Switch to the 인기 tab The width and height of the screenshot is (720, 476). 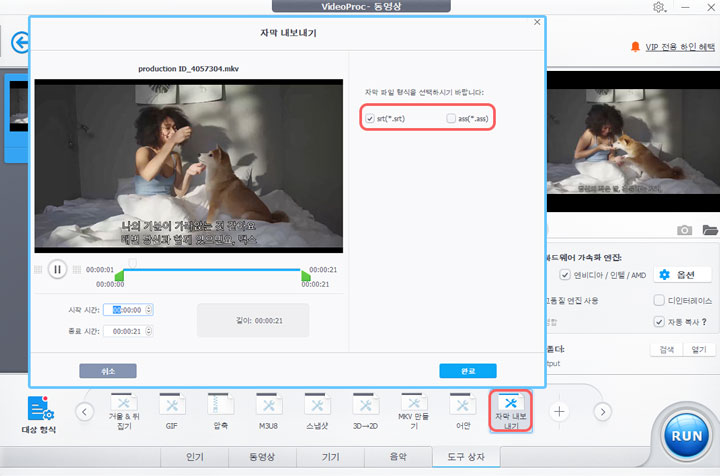point(195,457)
